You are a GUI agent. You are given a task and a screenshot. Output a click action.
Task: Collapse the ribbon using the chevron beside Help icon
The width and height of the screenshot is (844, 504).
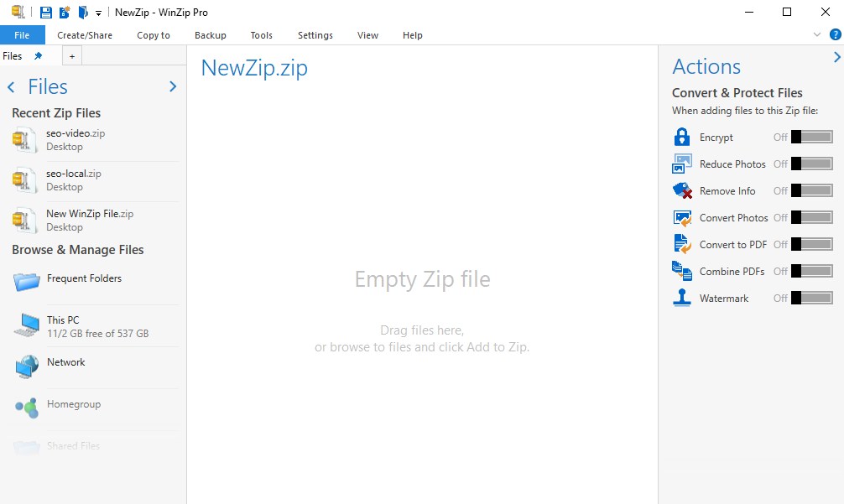point(817,35)
